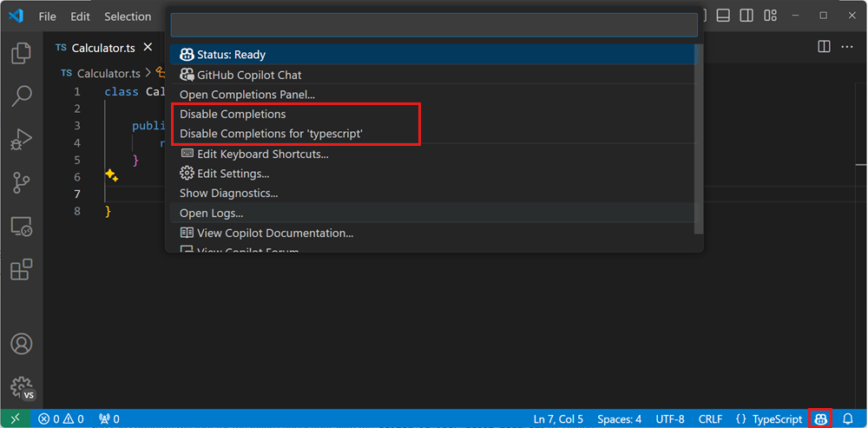Screen dimensions: 868x428
Task: Click the Copilot status bar icon
Action: click(x=820, y=418)
